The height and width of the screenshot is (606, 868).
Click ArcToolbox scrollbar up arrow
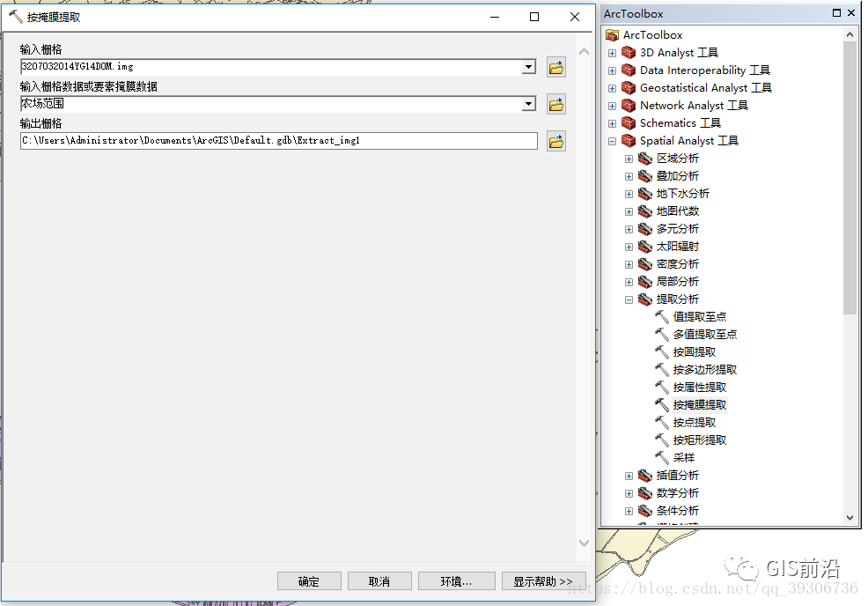pos(850,34)
